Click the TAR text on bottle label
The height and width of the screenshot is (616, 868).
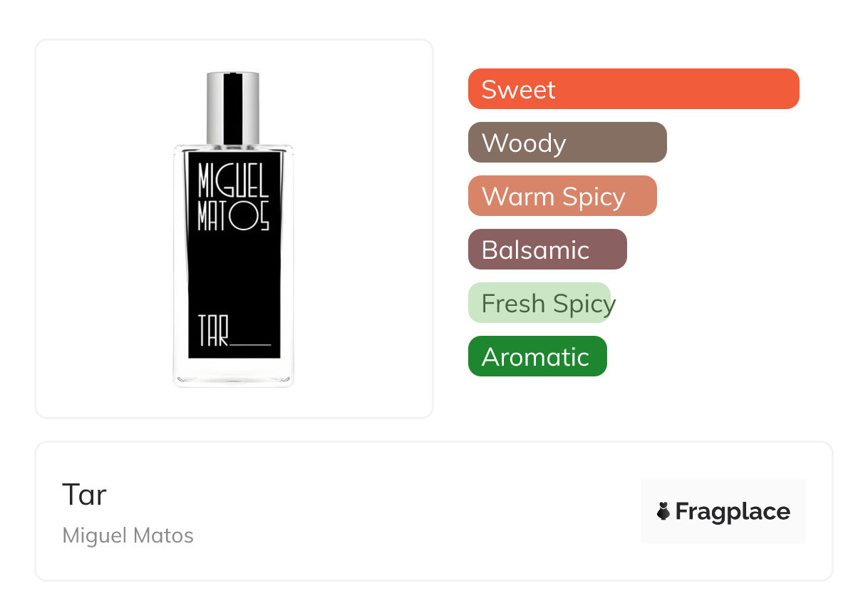pyautogui.click(x=213, y=333)
